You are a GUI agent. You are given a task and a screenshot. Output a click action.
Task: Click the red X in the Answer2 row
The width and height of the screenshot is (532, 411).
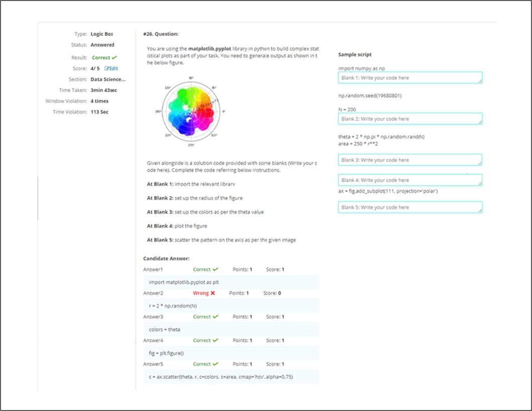pos(213,293)
